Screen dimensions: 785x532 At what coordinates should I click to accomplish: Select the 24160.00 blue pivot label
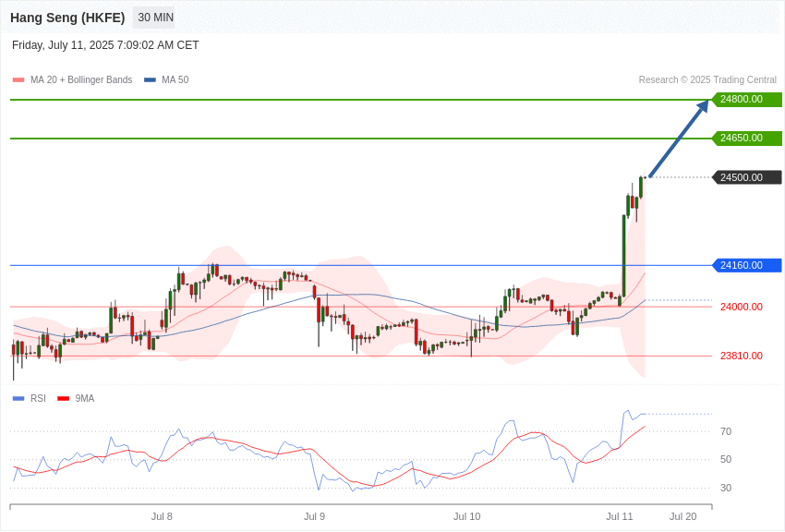tap(747, 265)
